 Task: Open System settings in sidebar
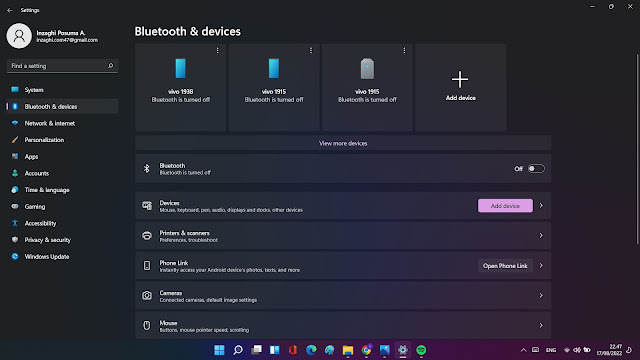coord(62,90)
